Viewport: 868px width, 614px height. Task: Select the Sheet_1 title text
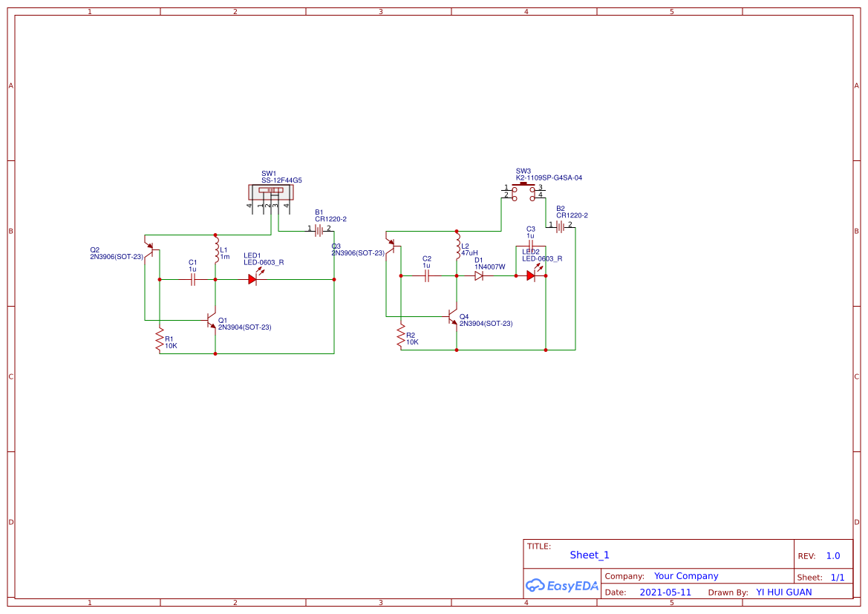(x=590, y=555)
